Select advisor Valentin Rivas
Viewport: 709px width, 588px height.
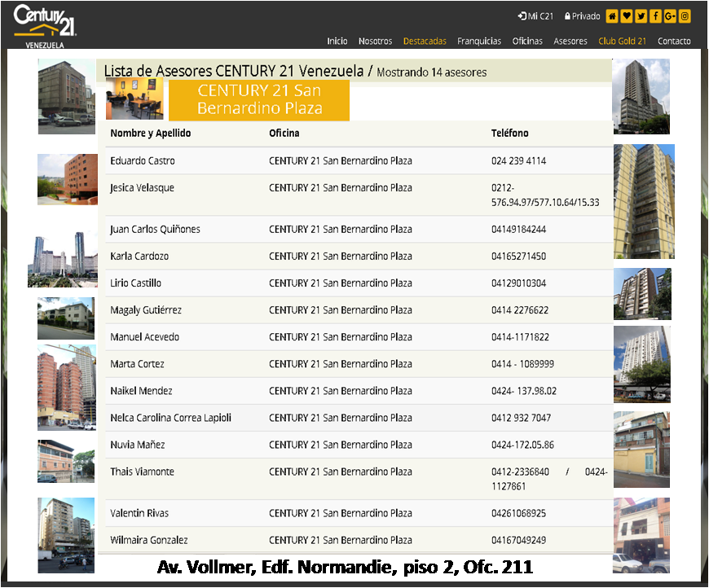(139, 513)
